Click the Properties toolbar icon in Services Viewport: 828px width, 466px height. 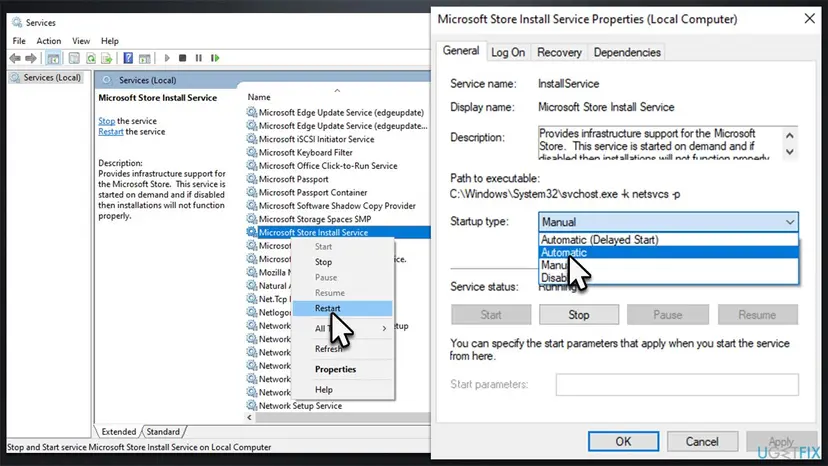pos(74,58)
